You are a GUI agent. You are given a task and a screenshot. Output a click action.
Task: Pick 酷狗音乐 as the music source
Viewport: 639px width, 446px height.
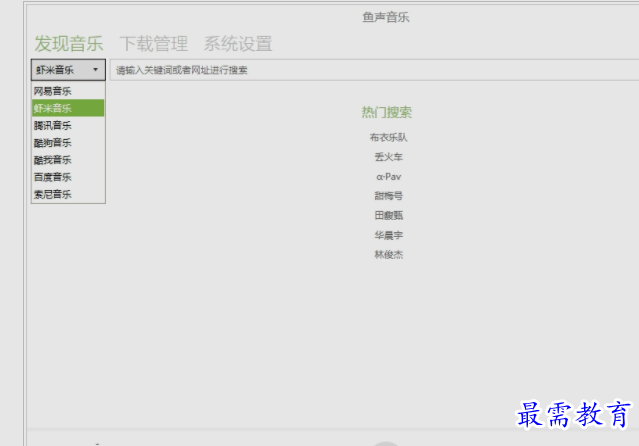68,143
